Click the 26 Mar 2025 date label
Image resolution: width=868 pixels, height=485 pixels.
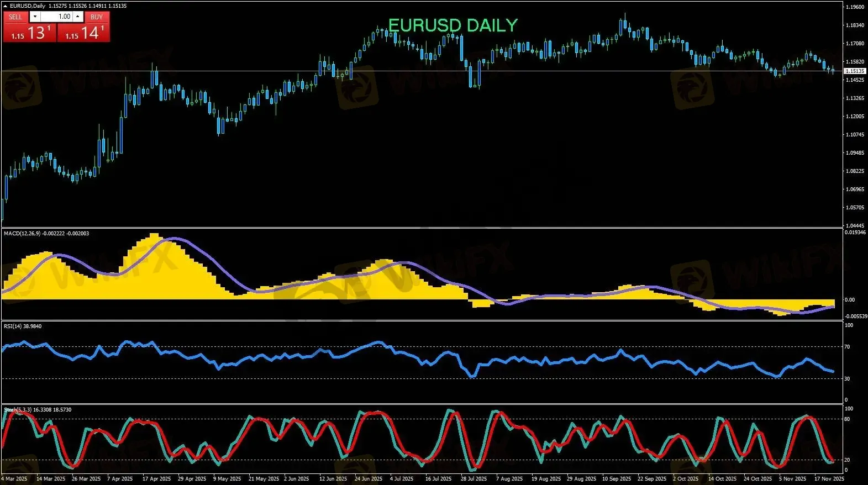click(86, 479)
